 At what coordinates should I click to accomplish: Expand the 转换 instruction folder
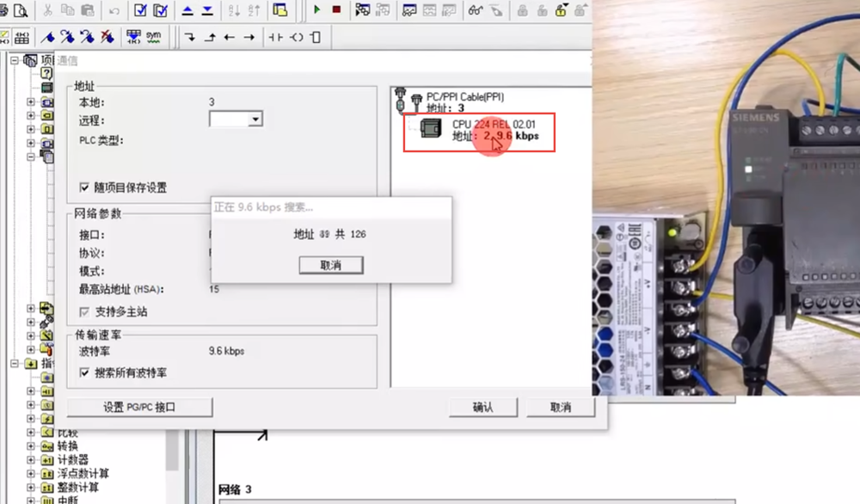pyautogui.click(x=31, y=446)
